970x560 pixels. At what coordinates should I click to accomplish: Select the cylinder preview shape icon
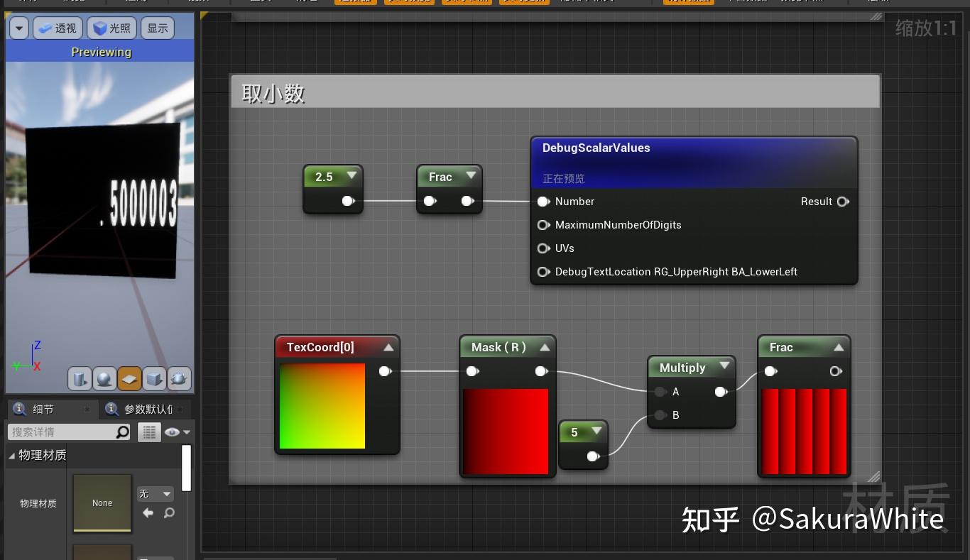(x=80, y=380)
